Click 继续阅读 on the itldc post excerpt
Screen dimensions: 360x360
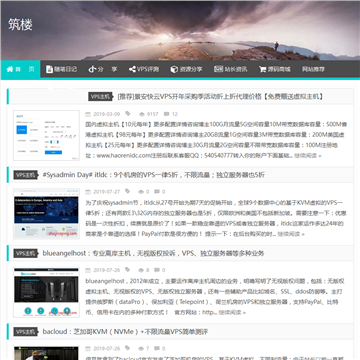(x=291, y=234)
